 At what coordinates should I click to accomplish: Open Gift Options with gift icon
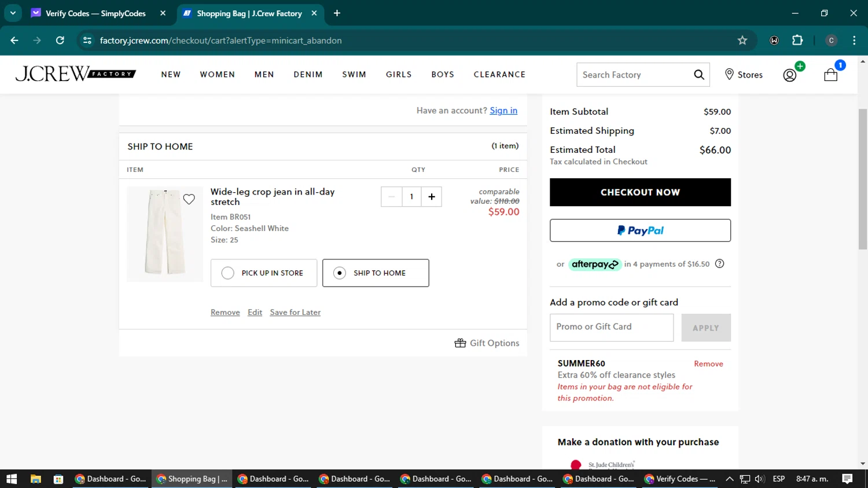487,343
